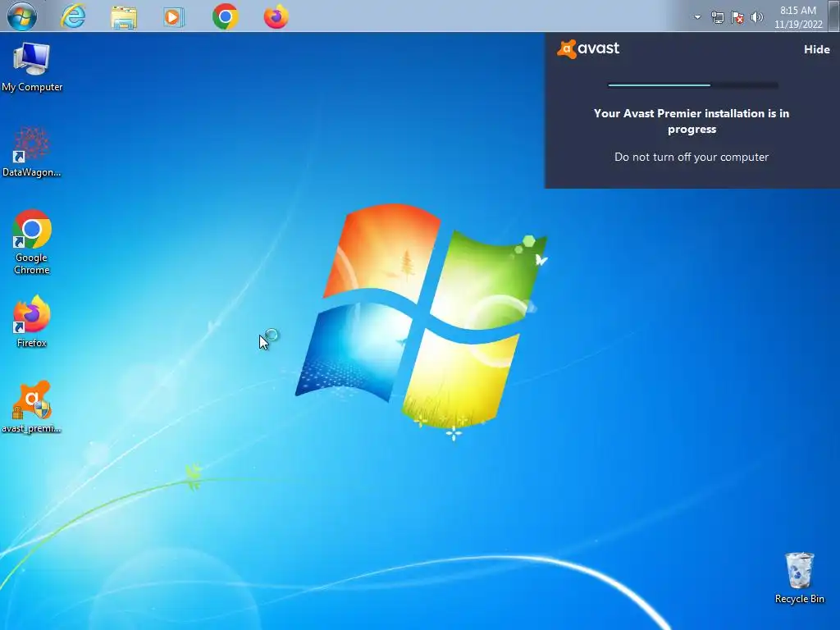Image resolution: width=840 pixels, height=630 pixels.
Task: Open the network status tray icon
Action: point(717,18)
